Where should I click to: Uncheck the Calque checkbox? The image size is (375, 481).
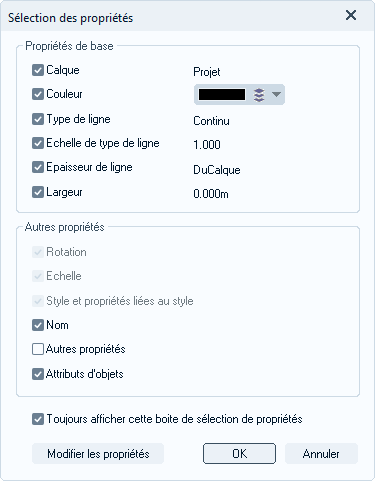click(x=38, y=70)
